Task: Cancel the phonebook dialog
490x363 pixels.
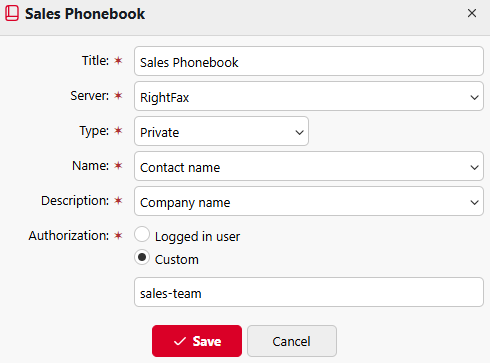Action: click(x=292, y=341)
